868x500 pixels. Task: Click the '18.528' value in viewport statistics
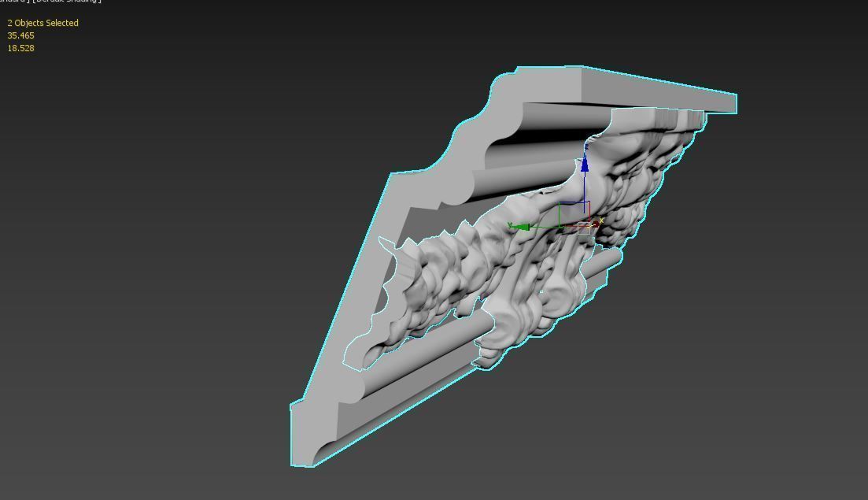[x=20, y=48]
